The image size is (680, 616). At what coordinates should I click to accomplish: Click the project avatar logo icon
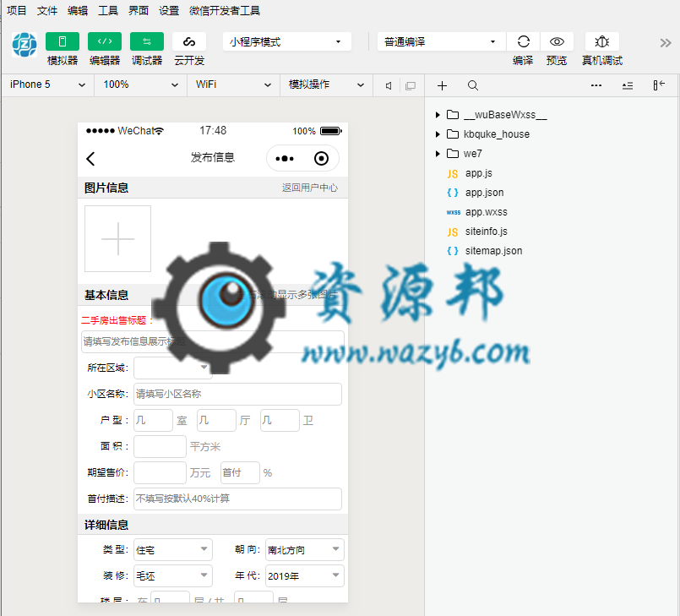24,45
